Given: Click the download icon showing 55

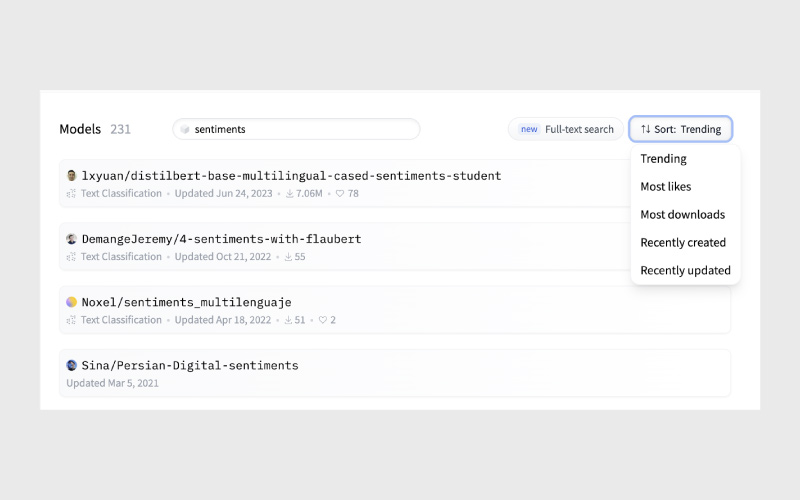Looking at the screenshot, I should click(290, 257).
